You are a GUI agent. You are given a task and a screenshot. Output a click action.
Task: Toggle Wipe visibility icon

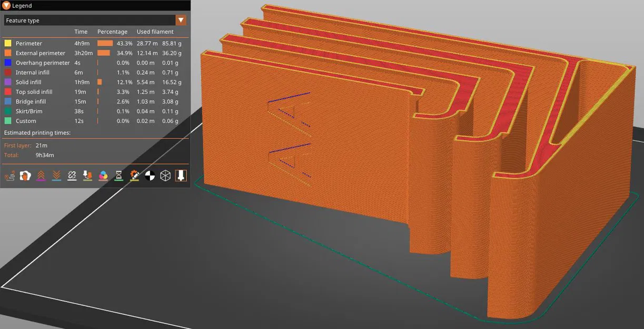pyautogui.click(x=25, y=176)
